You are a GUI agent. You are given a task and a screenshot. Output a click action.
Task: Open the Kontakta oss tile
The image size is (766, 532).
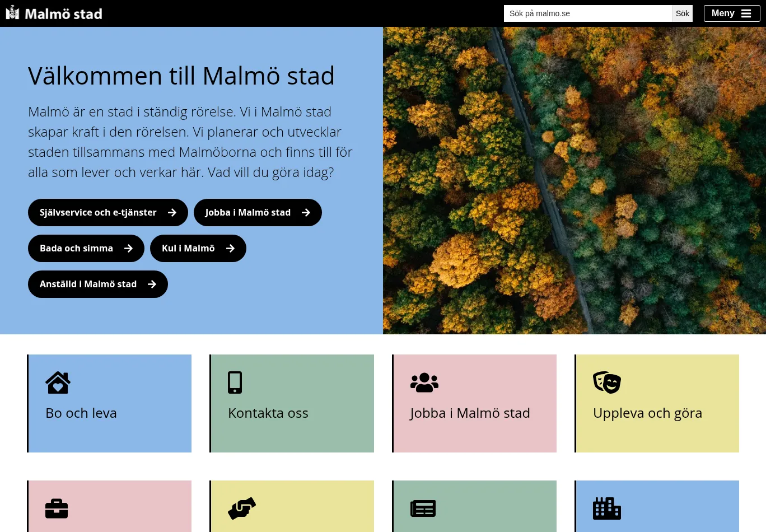click(x=292, y=404)
